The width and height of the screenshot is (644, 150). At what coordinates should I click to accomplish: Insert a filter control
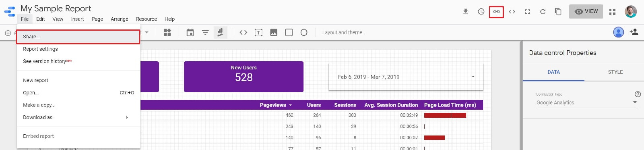coord(205,33)
